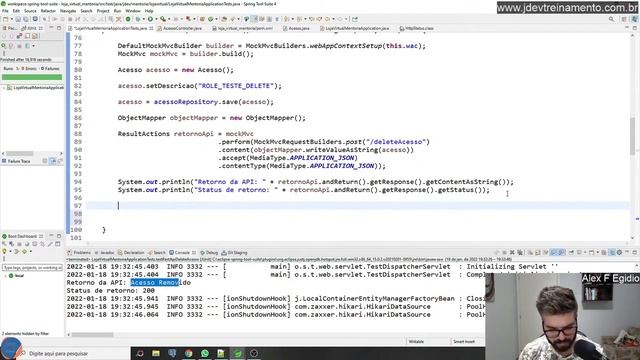The width and height of the screenshot is (640, 360).
Task: Click the Save toolbar icon
Action: tap(18, 19)
